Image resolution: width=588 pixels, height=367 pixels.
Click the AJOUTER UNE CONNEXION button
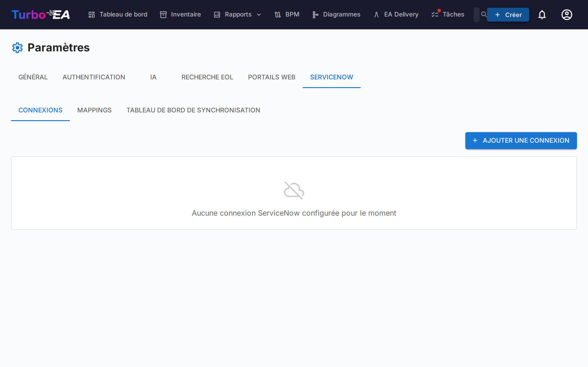point(521,140)
